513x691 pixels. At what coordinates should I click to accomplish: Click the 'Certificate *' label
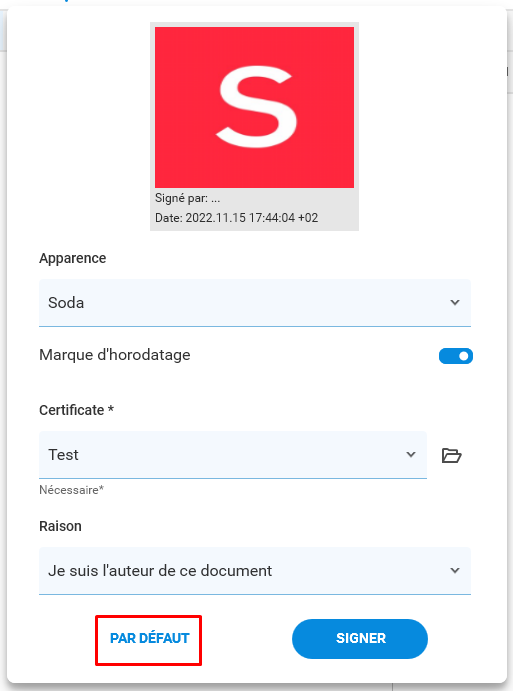(x=77, y=410)
